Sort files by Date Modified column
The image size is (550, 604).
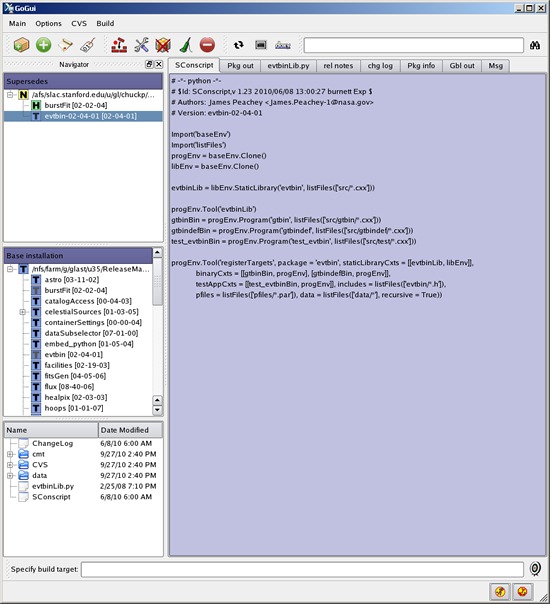coord(131,430)
